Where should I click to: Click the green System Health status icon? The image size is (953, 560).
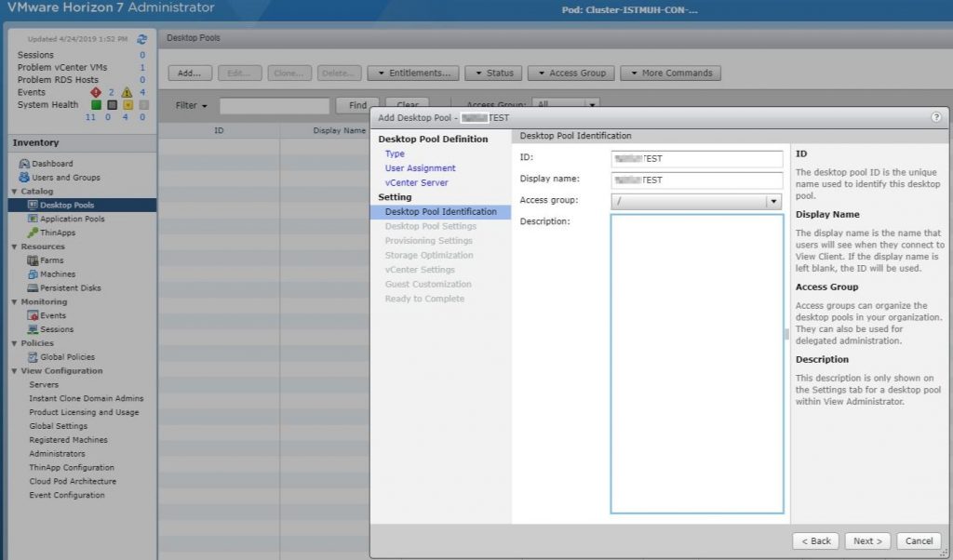[96, 104]
